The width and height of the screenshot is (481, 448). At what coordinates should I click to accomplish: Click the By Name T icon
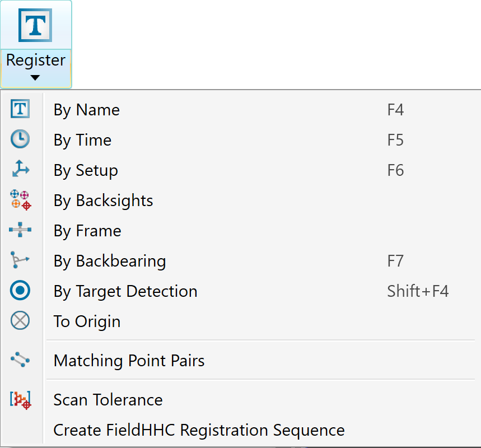(x=20, y=109)
